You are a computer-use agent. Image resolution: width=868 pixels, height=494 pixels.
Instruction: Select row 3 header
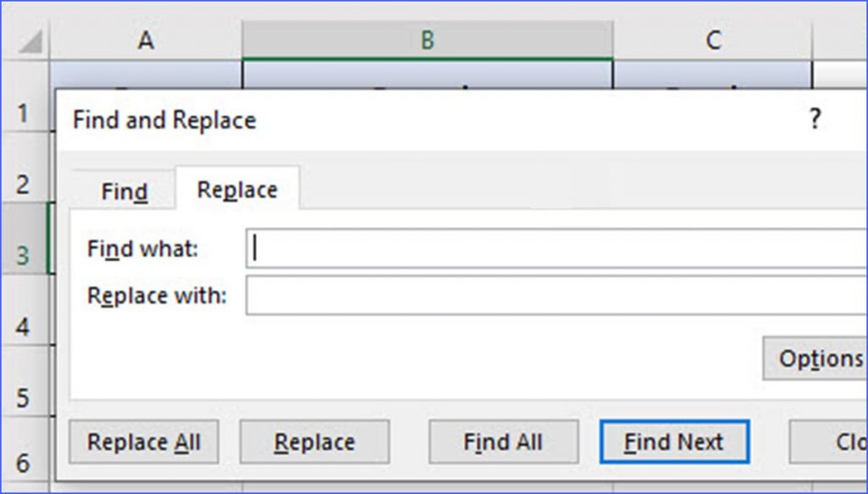[22, 254]
